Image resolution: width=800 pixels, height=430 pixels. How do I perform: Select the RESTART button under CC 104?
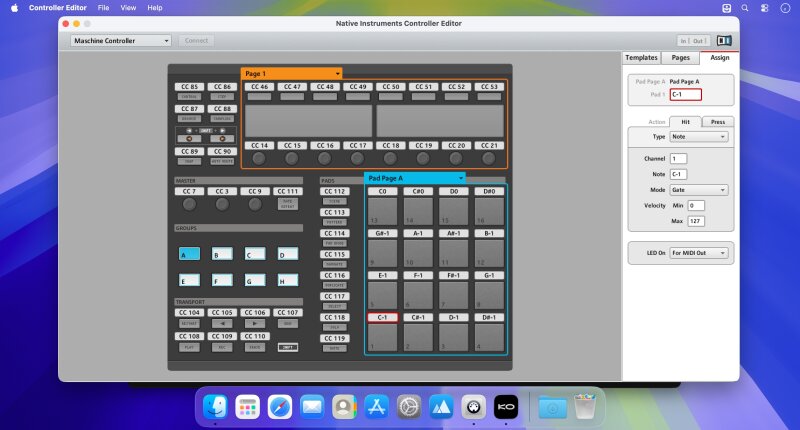coord(189,323)
